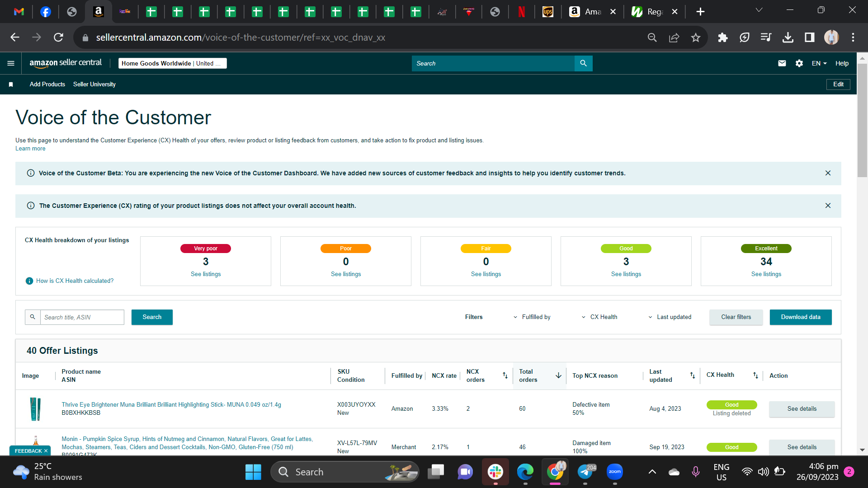
Task: Open Microsoft Edge from the taskbar
Action: click(x=525, y=472)
